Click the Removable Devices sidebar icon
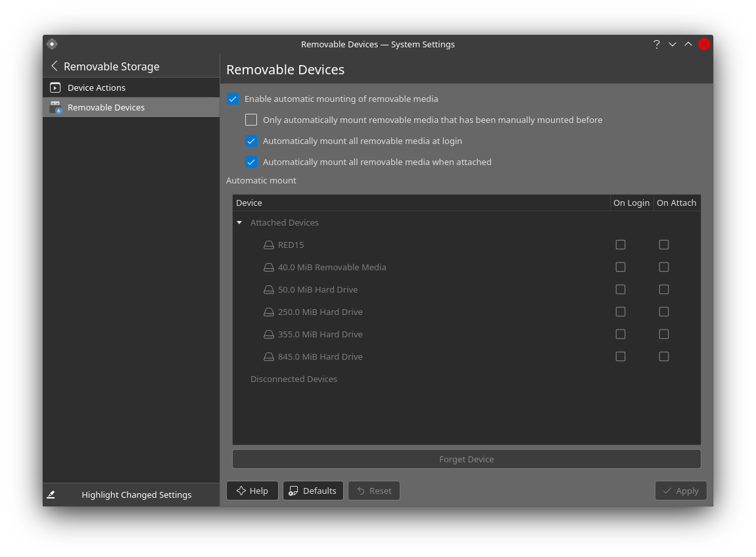Screen dimensions: 756x557 point(55,107)
